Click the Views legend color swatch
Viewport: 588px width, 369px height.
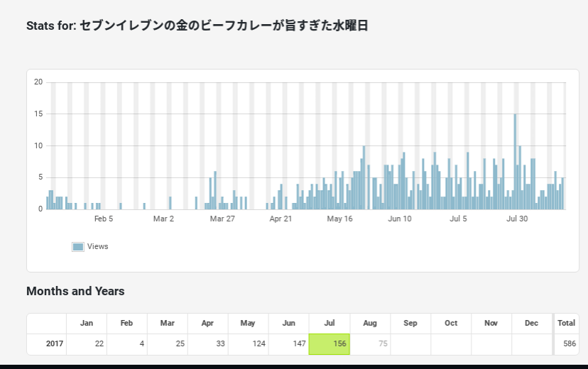(78, 246)
